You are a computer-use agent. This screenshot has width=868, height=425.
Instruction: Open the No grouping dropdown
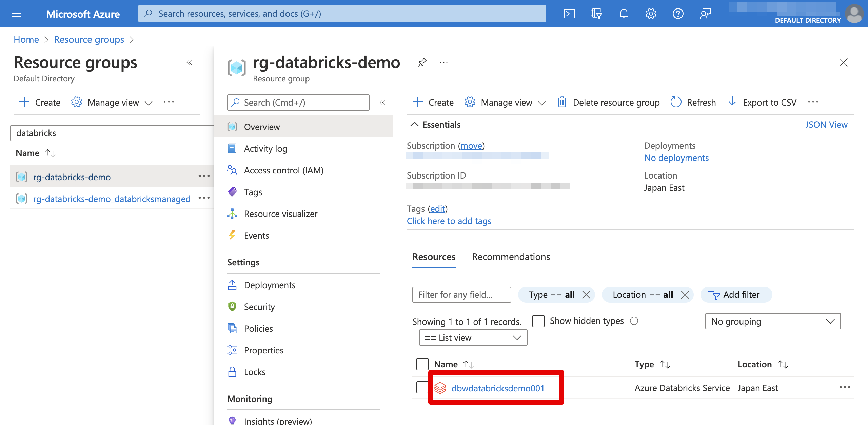click(x=772, y=321)
